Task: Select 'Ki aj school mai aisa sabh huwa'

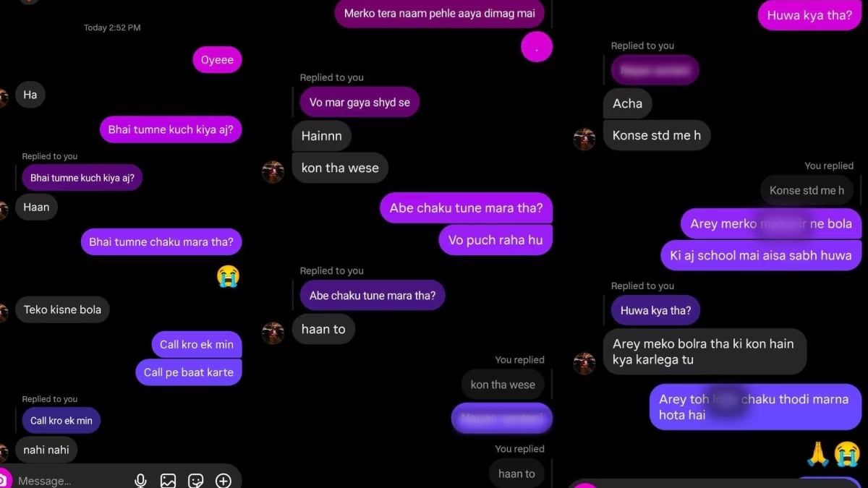Action: point(761,255)
